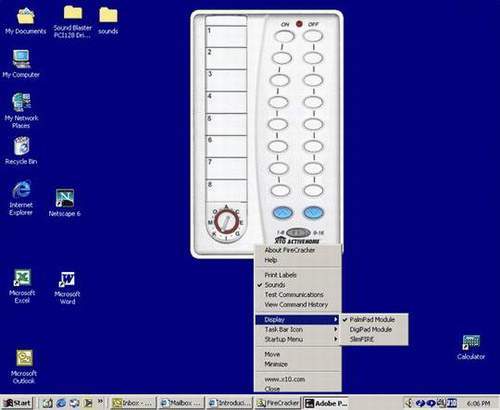
Task: Toggle the 1-8 / 9-16 unit range switch
Action: 298,233
